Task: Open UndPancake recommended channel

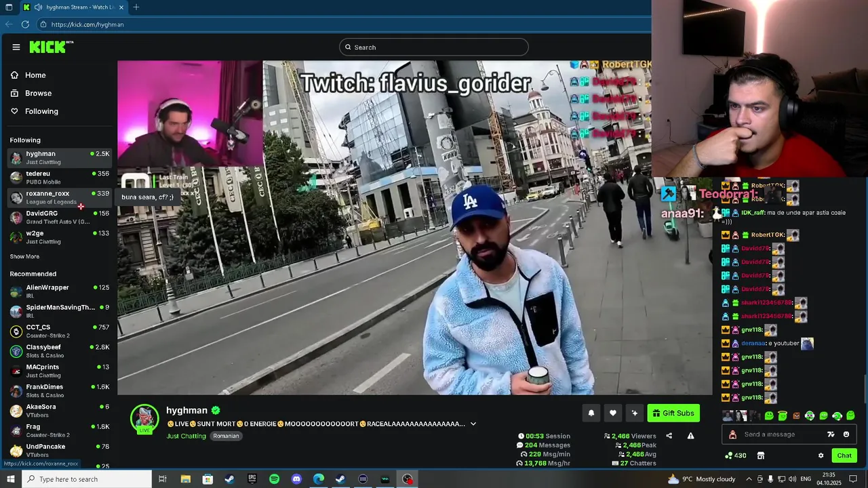Action: 60,450
